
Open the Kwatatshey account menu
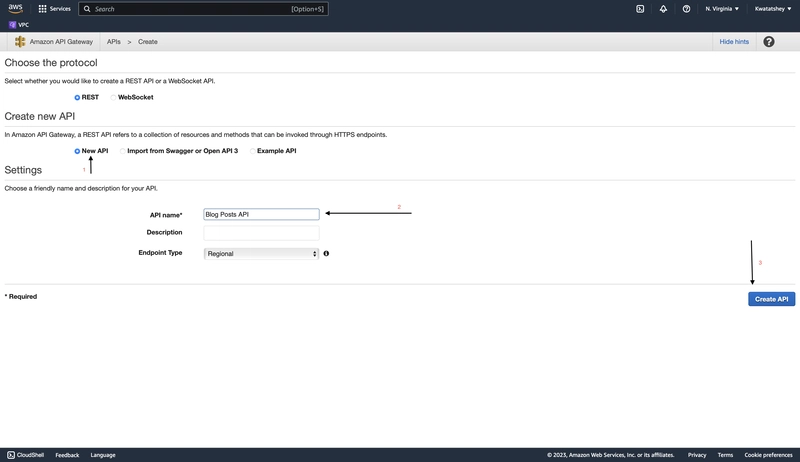point(773,9)
